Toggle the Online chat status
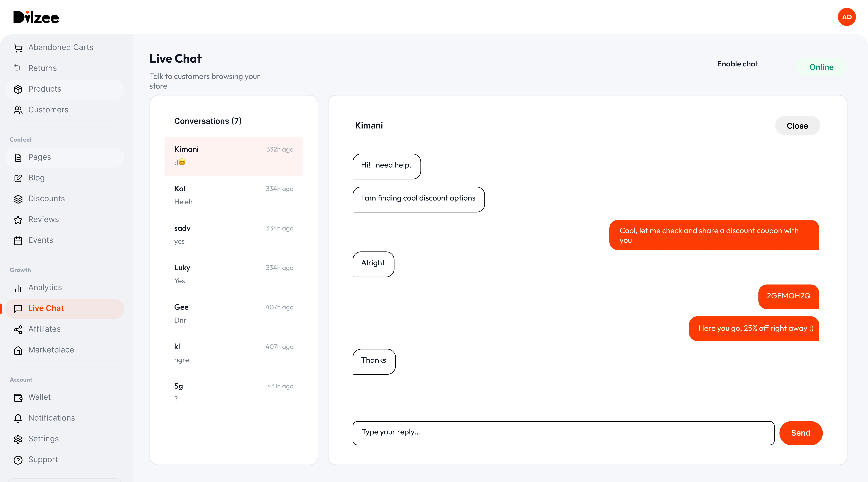This screenshot has width=868, height=482. click(821, 67)
